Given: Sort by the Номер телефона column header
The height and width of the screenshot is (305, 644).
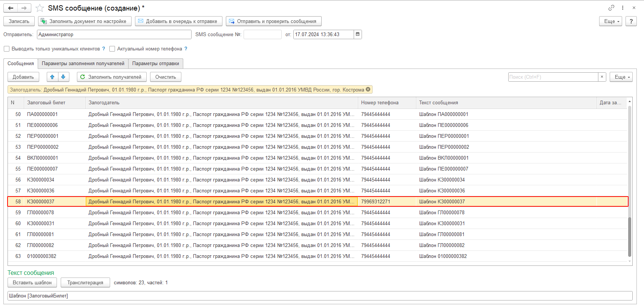Looking at the screenshot, I should (387, 102).
